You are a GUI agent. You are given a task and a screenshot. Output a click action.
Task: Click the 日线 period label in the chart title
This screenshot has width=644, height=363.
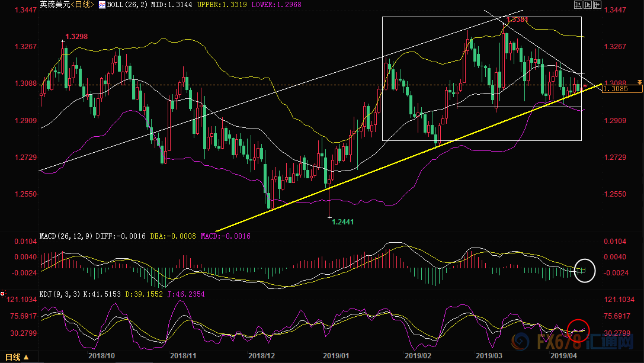[81, 5]
